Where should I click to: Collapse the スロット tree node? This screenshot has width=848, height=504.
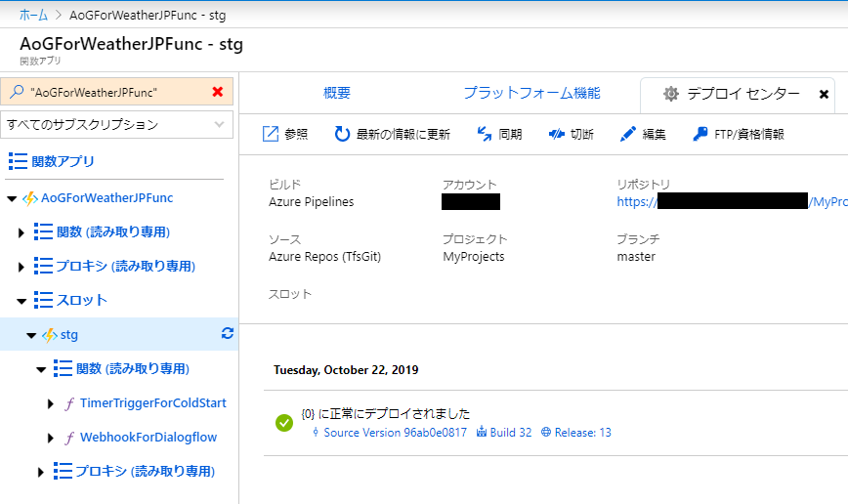[x=21, y=301]
